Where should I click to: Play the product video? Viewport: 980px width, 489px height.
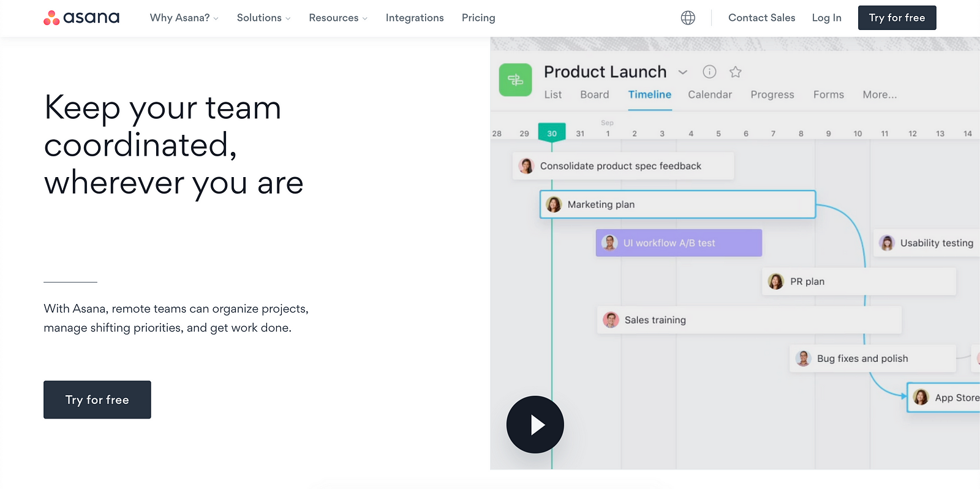tap(535, 425)
